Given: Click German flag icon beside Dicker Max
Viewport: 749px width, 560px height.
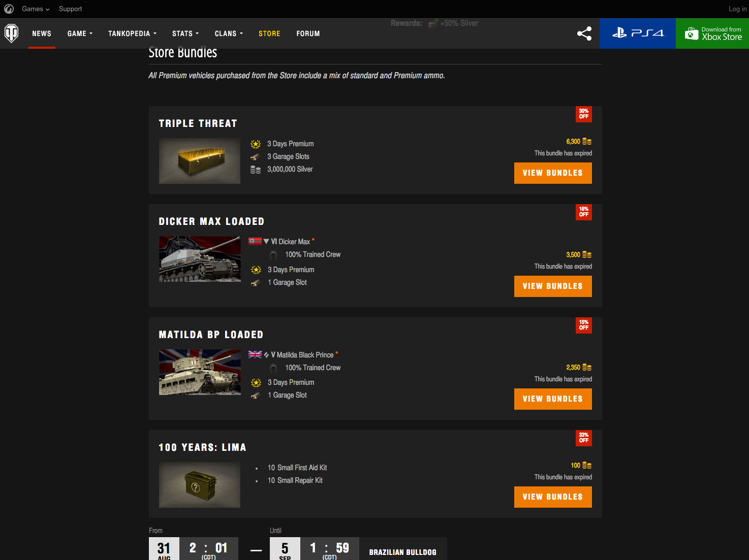Looking at the screenshot, I should pyautogui.click(x=255, y=242).
